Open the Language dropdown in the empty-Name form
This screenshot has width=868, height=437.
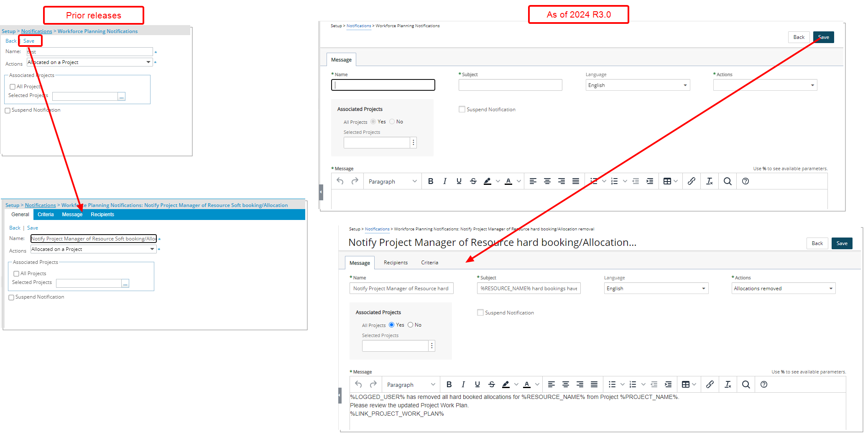[638, 85]
